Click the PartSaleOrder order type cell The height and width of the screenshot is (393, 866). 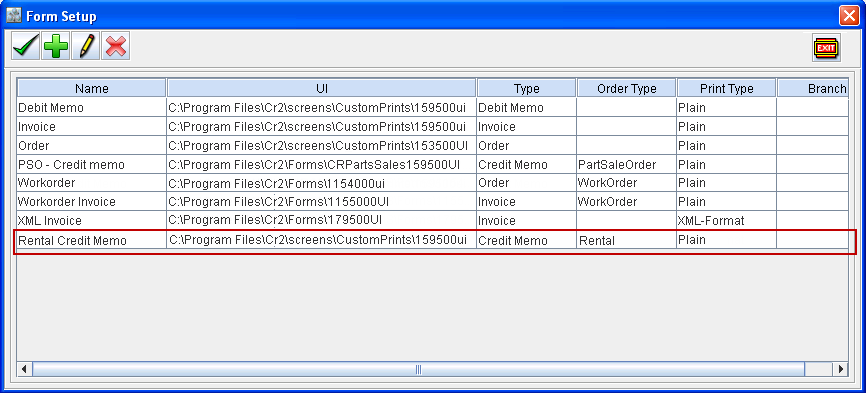pyautogui.click(x=627, y=164)
